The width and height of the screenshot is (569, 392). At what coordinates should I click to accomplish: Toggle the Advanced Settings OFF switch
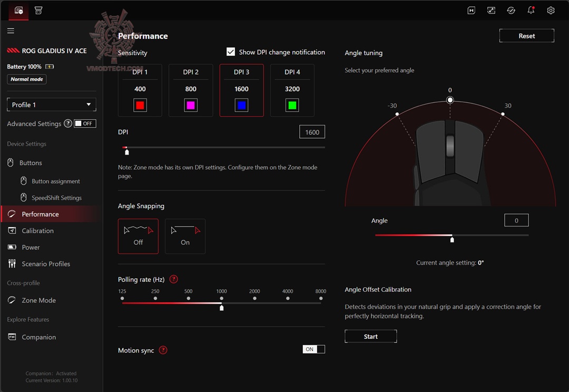[85, 123]
